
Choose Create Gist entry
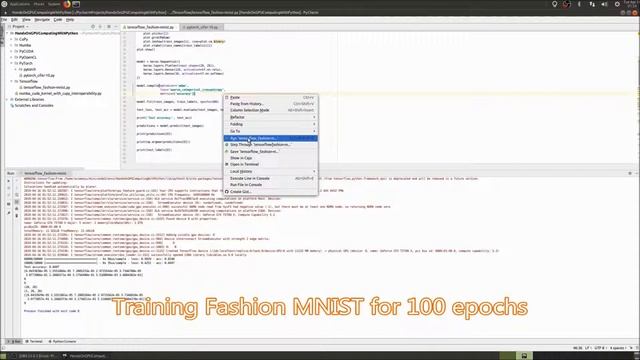(x=271, y=191)
